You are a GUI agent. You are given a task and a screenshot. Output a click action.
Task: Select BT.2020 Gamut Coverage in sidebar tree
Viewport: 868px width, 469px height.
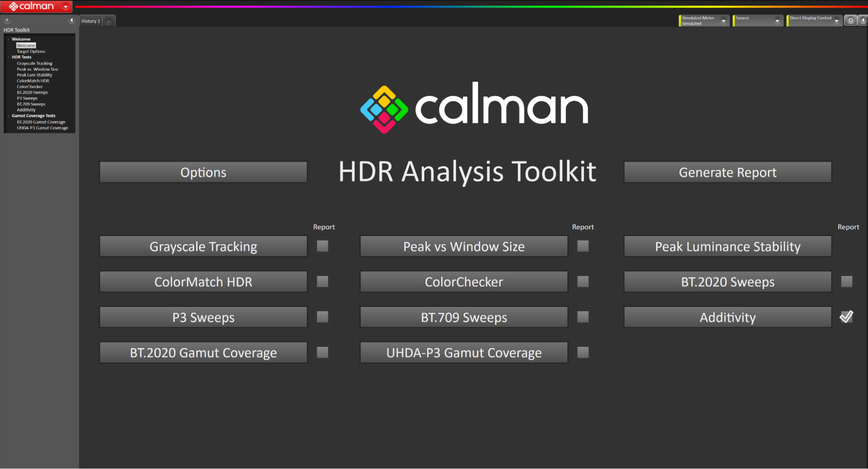41,122
